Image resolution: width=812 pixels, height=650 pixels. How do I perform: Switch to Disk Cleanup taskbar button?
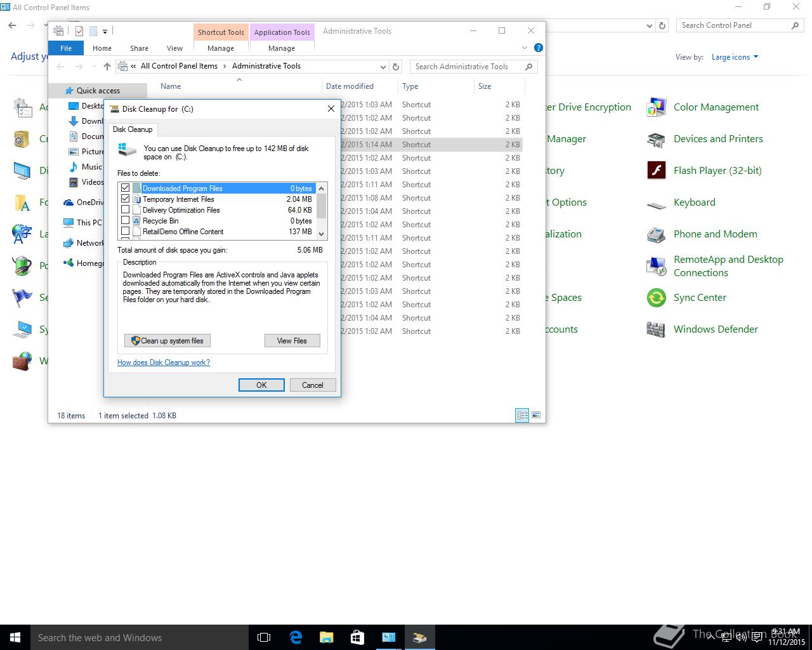tap(419, 637)
